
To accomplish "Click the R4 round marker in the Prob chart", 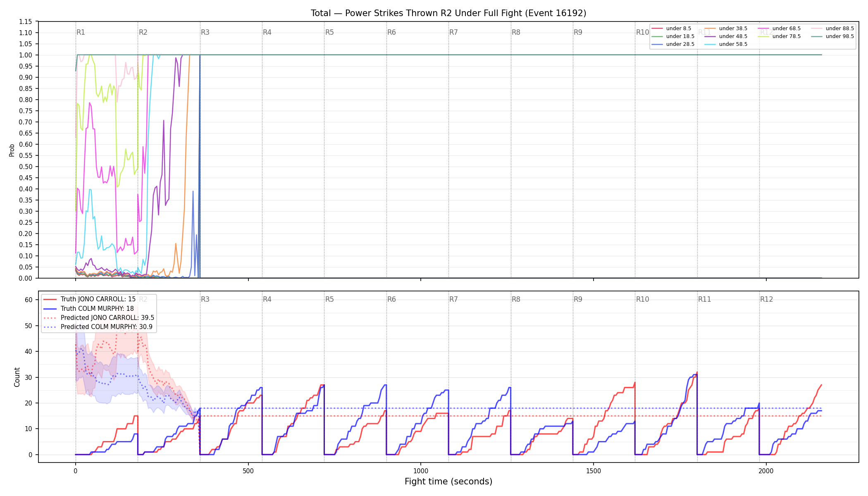I will [267, 32].
